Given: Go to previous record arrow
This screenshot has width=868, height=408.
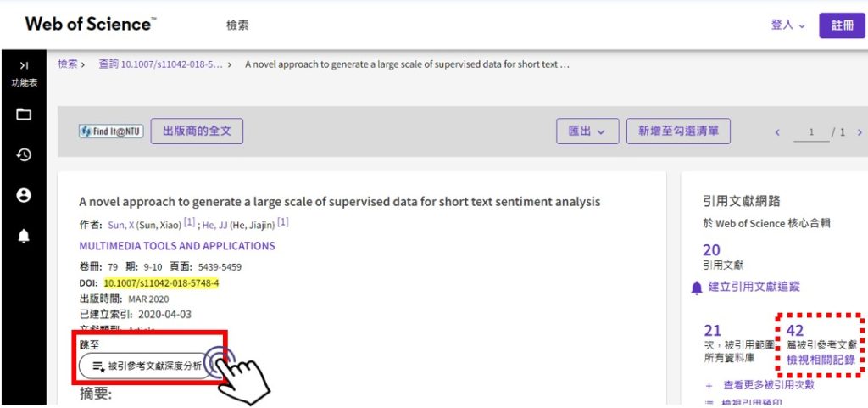Looking at the screenshot, I should pyautogui.click(x=777, y=133).
